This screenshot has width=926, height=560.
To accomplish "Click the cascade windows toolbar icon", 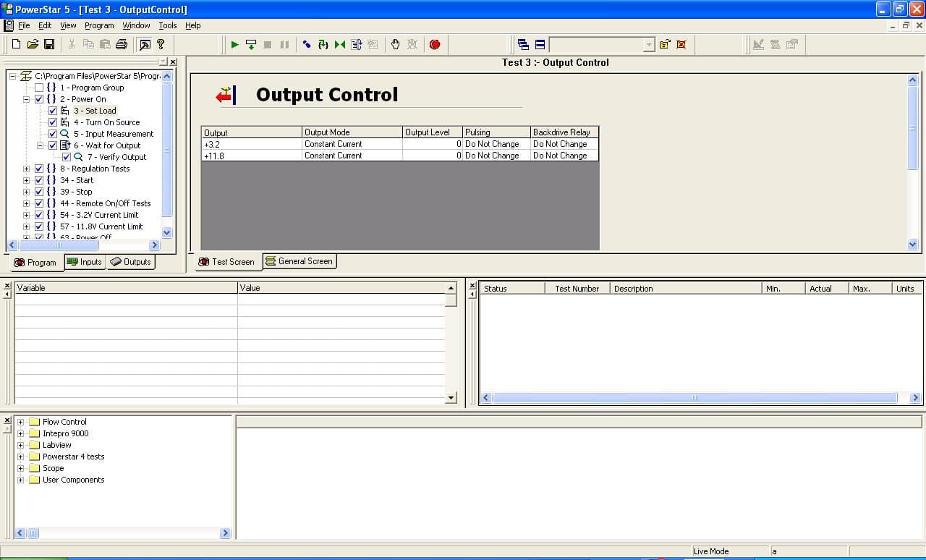I will [x=524, y=44].
